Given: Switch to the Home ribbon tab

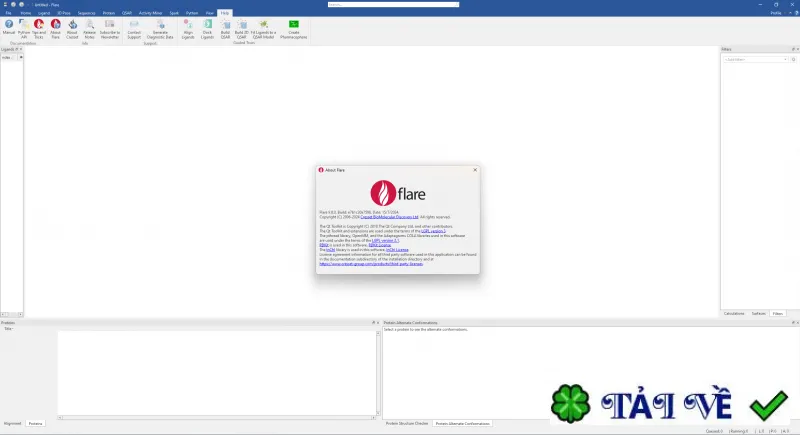Looking at the screenshot, I should point(26,13).
